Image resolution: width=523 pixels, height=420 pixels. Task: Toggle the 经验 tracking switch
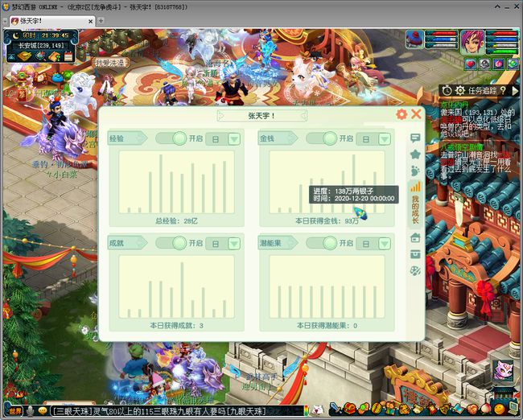(171, 138)
